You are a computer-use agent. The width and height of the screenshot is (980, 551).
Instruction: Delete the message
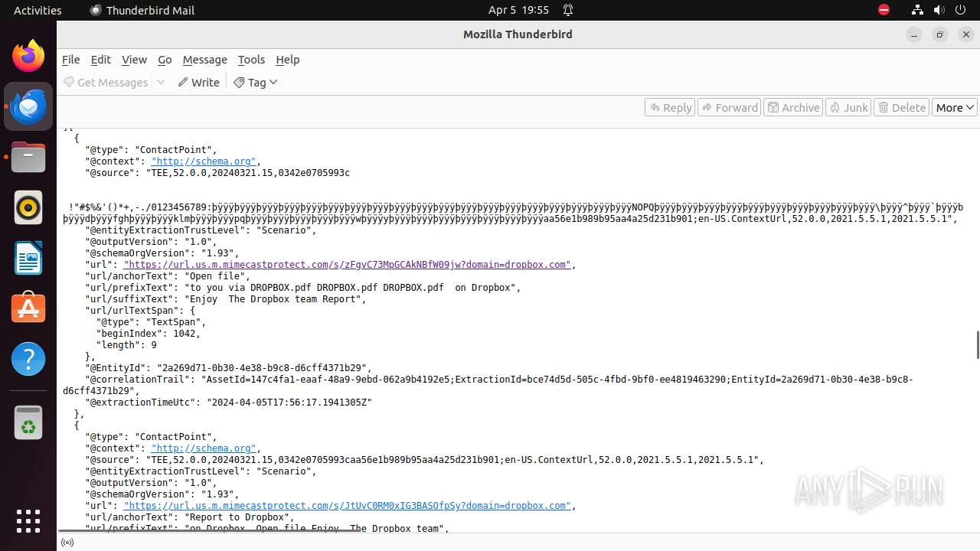pos(902,108)
